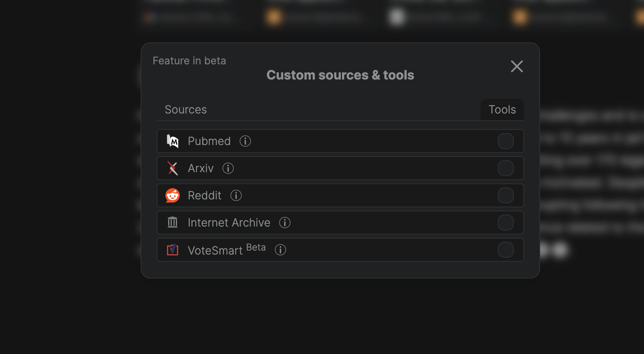
Task: Select the Sources tab
Action: coord(186,109)
